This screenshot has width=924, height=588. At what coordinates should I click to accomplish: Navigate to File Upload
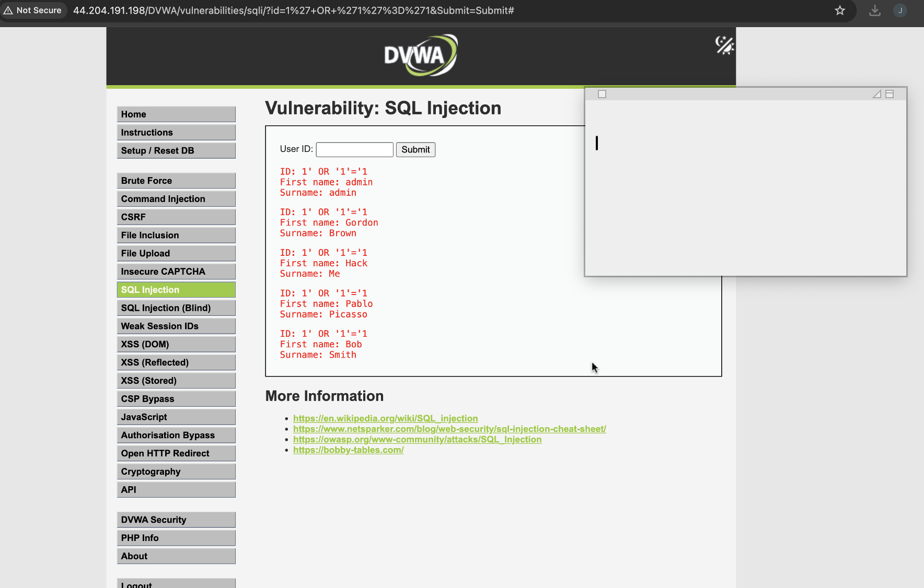coord(176,253)
